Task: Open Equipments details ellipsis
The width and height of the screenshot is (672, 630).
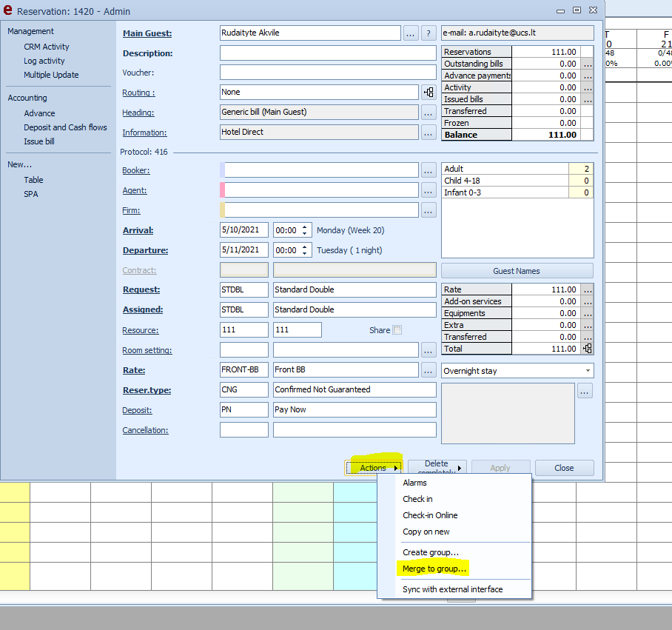Action: click(x=588, y=313)
